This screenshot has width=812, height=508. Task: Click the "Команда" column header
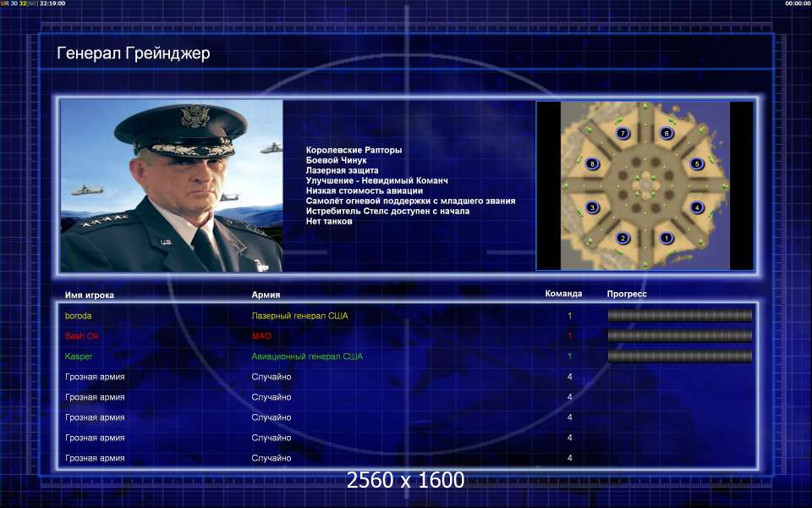[x=563, y=294]
